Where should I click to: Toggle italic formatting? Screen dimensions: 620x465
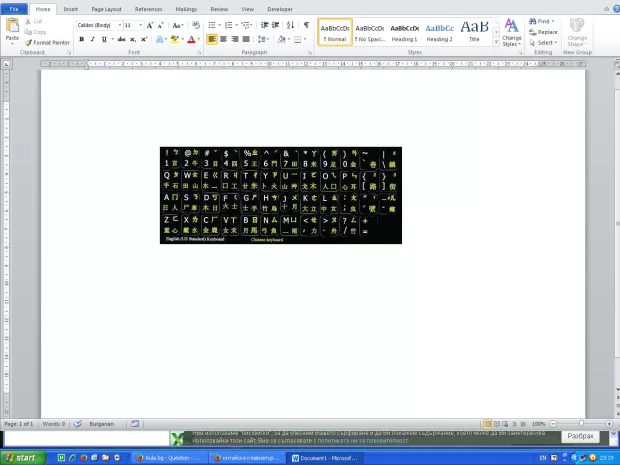(93, 40)
